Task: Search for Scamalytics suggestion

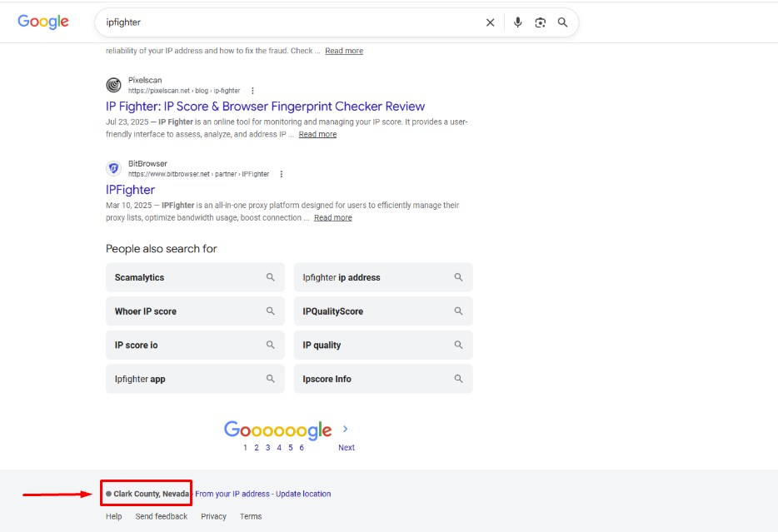Action: coord(195,277)
